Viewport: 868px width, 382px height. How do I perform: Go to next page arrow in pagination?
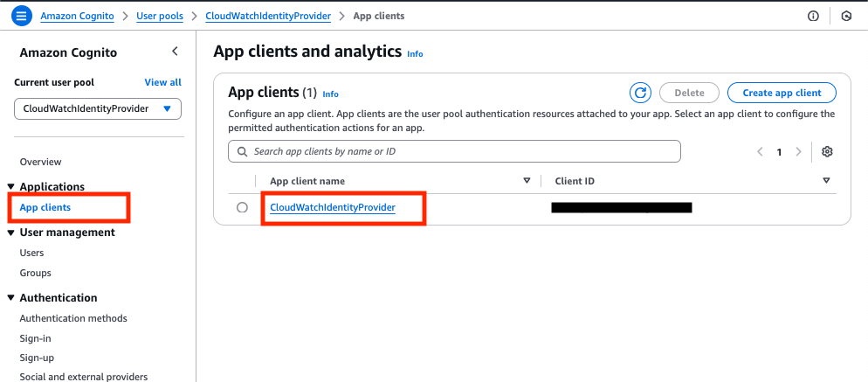click(798, 151)
